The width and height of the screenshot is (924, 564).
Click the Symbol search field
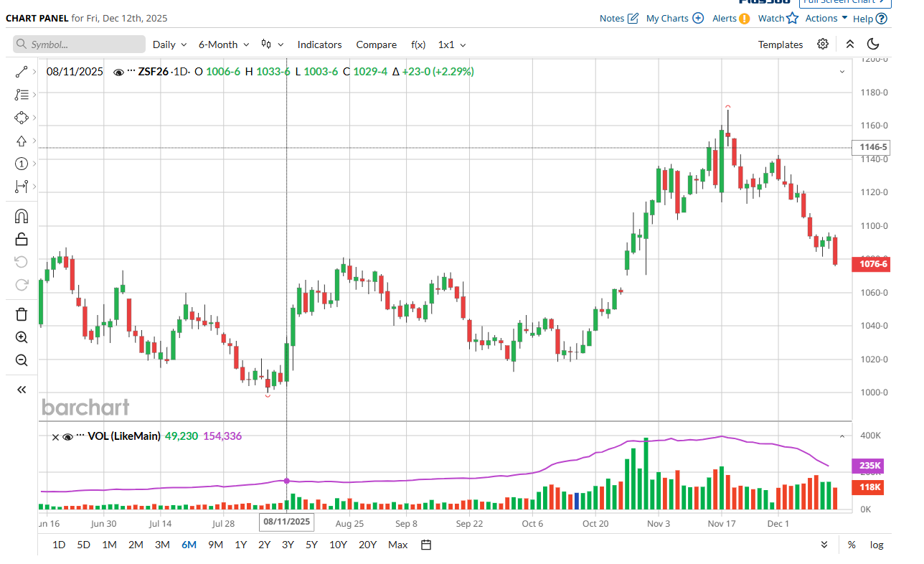click(x=79, y=44)
